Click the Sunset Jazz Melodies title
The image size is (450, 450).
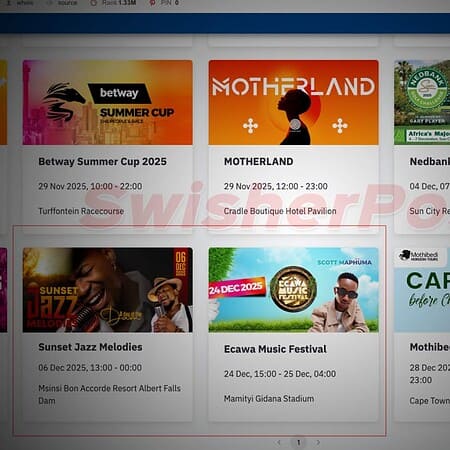(90, 347)
